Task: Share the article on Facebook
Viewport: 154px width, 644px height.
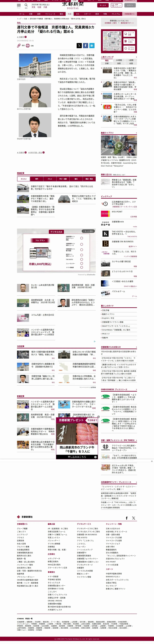Action: click(86, 46)
